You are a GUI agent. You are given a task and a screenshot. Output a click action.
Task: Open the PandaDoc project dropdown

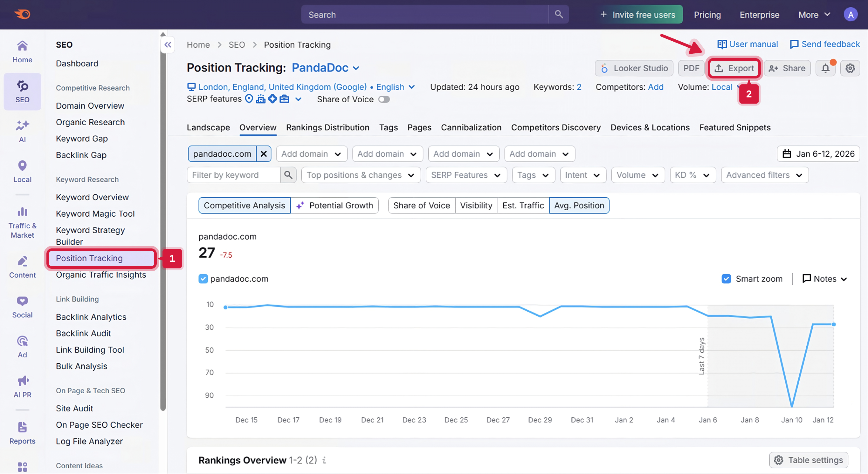click(x=325, y=68)
